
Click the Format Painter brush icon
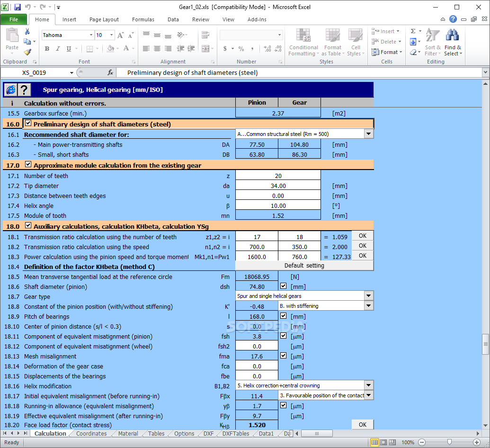[27, 52]
